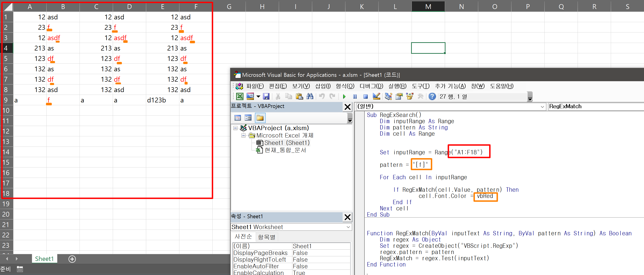
Task: Click View Object button in project pane
Action: pos(248,118)
